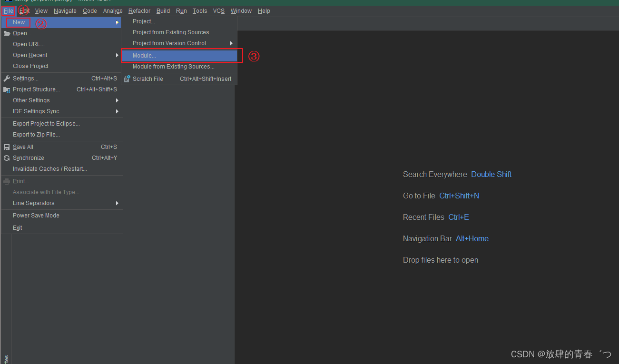Choose Project from Existing Sources...

[179, 32]
